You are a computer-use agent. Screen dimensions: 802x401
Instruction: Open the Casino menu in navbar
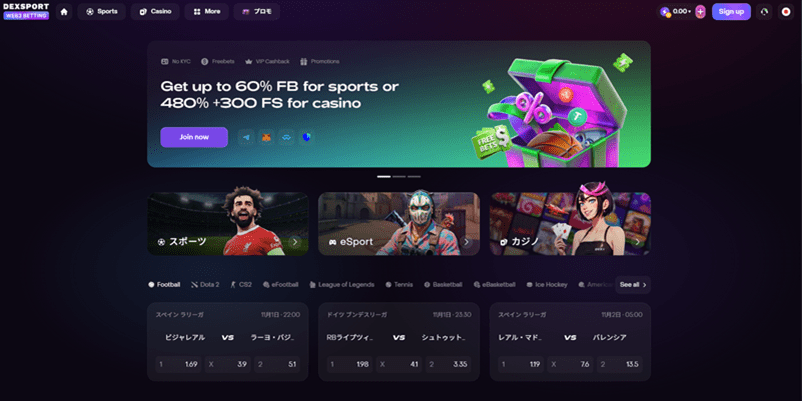155,12
